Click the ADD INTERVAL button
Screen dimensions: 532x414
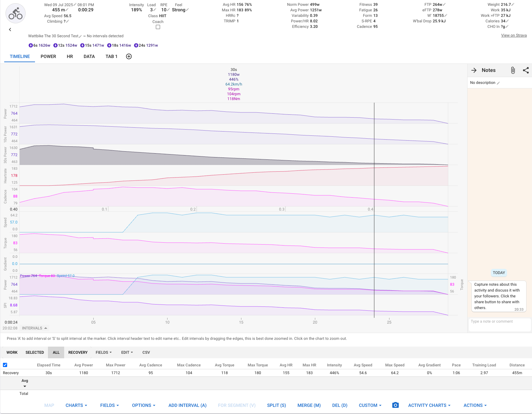tap(187, 405)
